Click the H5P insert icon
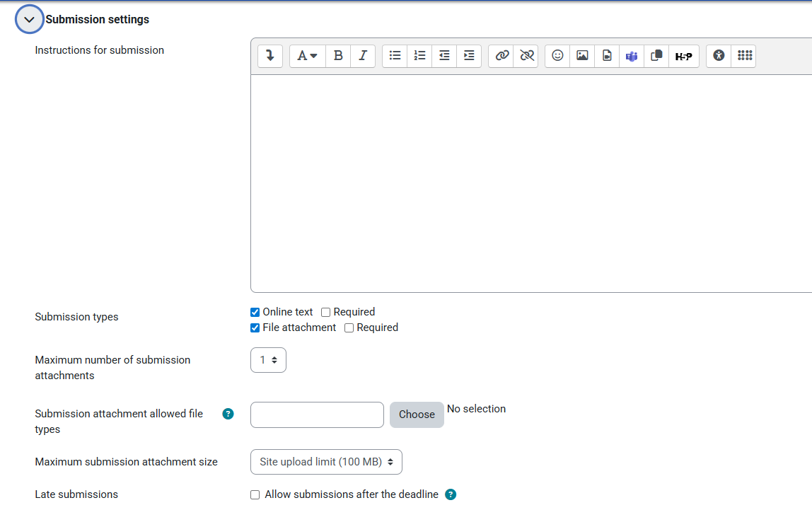Image resolution: width=812 pixels, height=510 pixels. coord(683,56)
